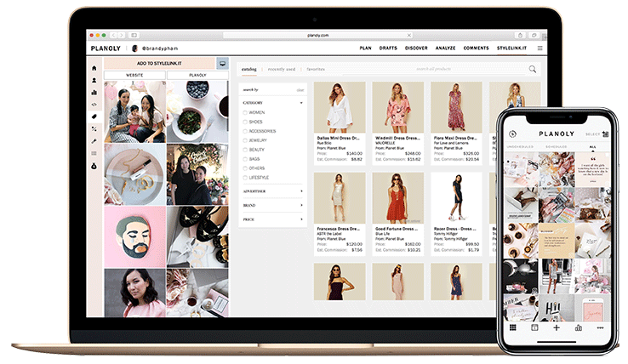Click the browser show tabs icon
The height and width of the screenshot is (364, 628).
(534, 35)
